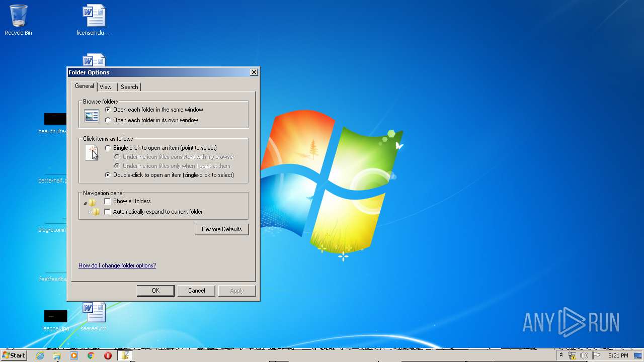Select Open each folder in same window

click(154, 110)
